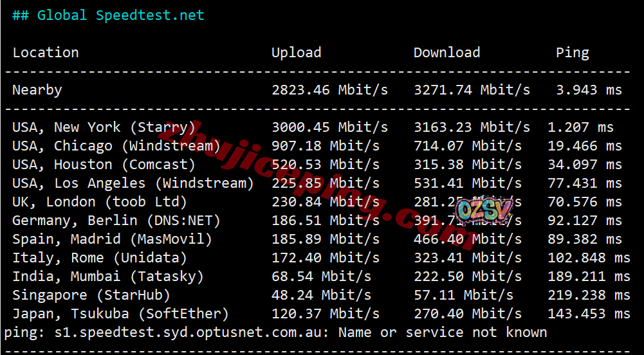Image resolution: width=644 pixels, height=355 pixels.
Task: Click the USA, Houston (Comcast) entry
Action: [104, 165]
